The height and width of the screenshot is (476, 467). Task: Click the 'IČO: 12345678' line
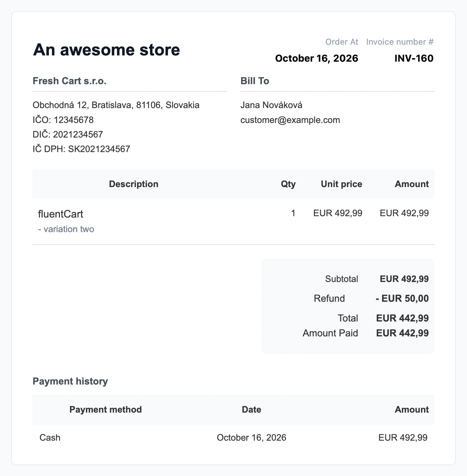[63, 120]
